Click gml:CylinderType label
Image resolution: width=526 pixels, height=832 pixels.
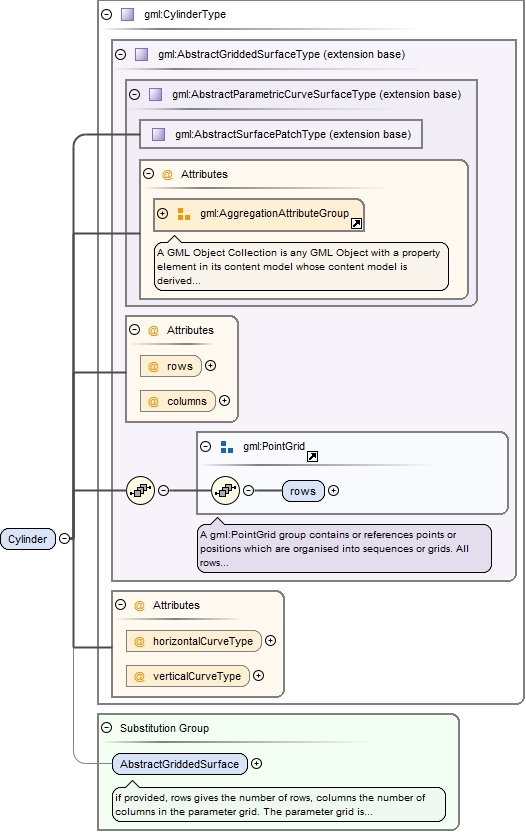coord(185,14)
